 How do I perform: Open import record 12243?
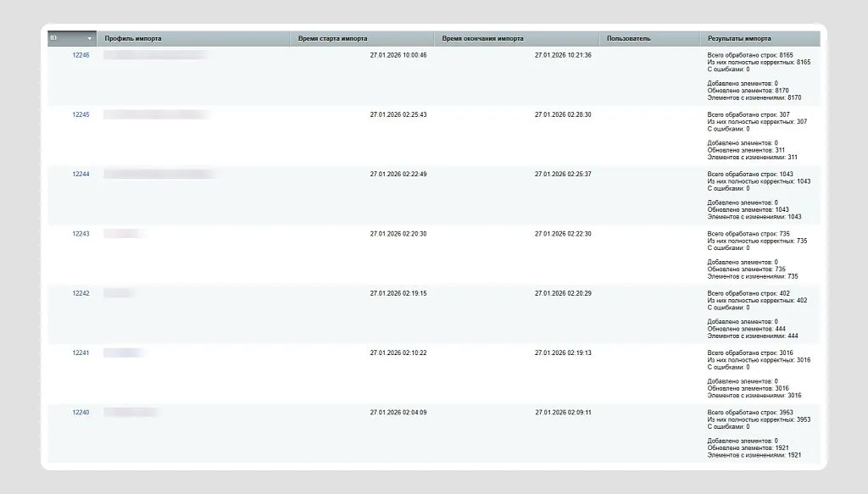click(x=81, y=234)
